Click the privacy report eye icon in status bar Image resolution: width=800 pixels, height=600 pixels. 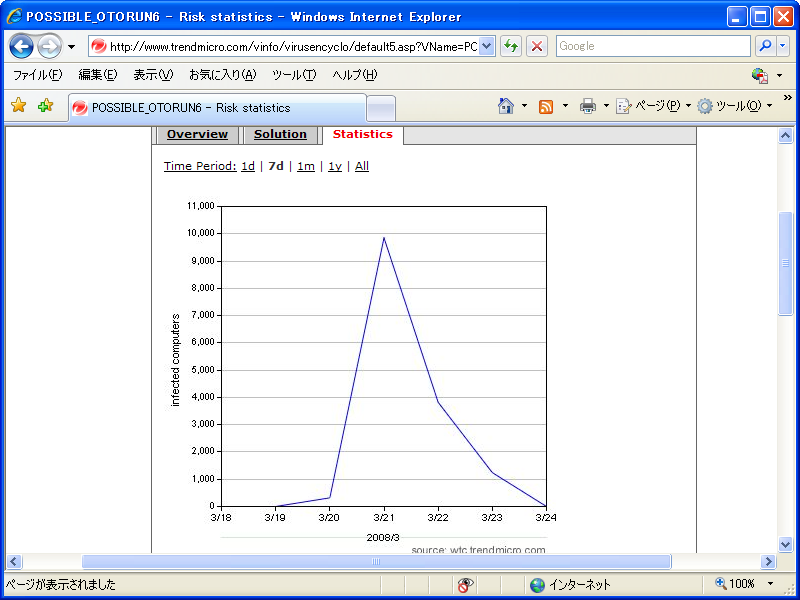pyautogui.click(x=465, y=584)
